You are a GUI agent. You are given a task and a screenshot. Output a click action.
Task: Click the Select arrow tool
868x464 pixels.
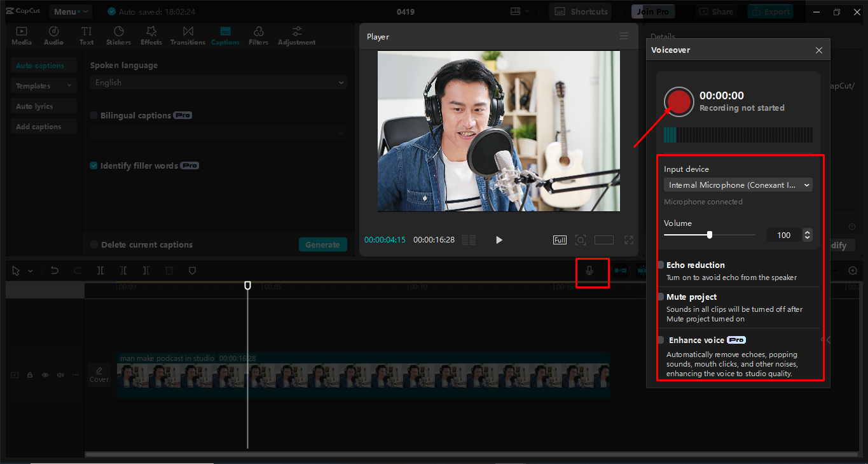coord(17,271)
